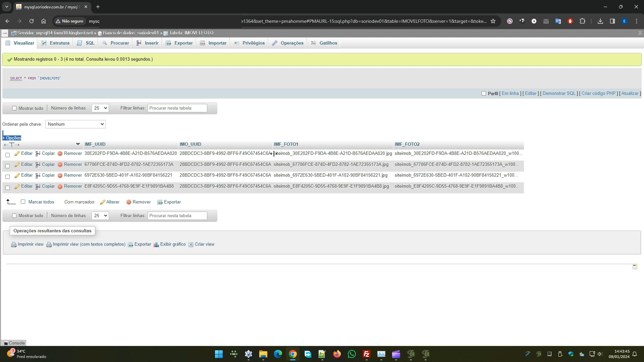Click the browser home icon
This screenshot has height=362, width=644.
[44, 21]
